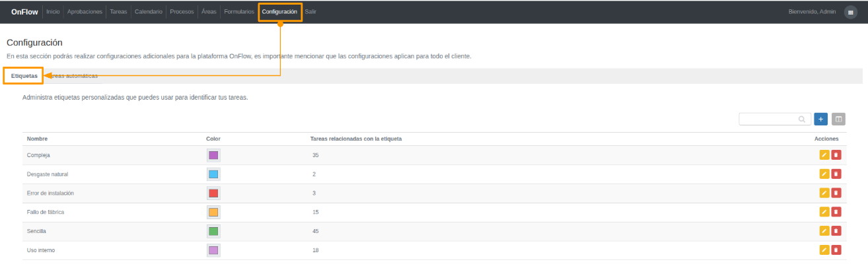Select the Desgaste natural tag name

tap(48, 174)
